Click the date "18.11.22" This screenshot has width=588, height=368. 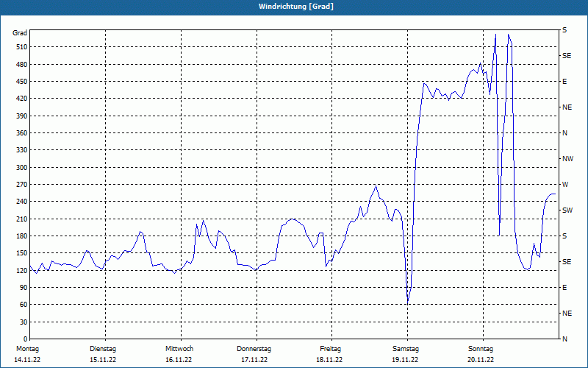[329, 360]
